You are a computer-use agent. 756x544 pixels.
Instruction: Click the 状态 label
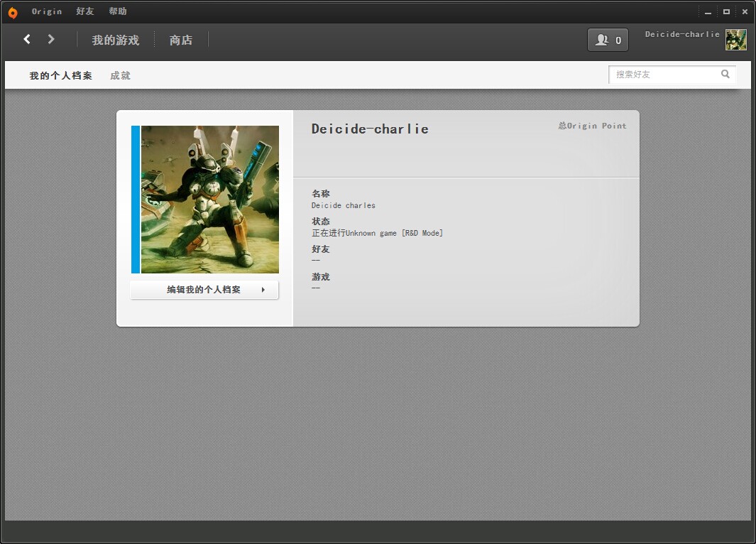(x=321, y=222)
